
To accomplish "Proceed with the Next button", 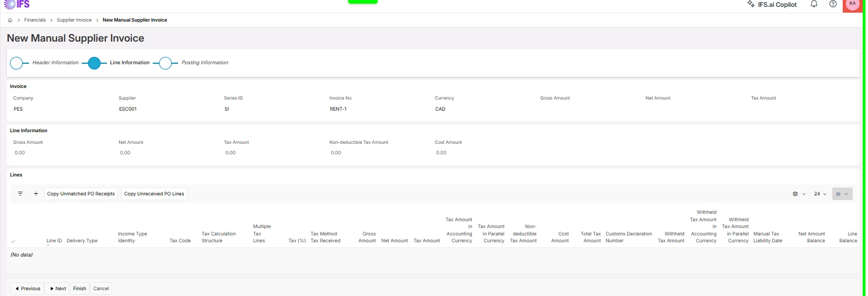I will pyautogui.click(x=57, y=289).
